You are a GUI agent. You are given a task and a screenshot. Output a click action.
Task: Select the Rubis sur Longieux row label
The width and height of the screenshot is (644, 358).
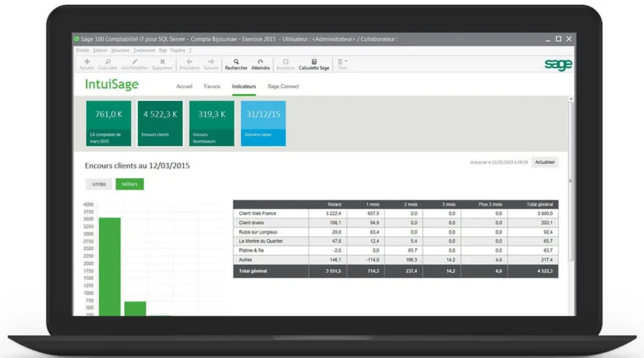[x=258, y=232]
